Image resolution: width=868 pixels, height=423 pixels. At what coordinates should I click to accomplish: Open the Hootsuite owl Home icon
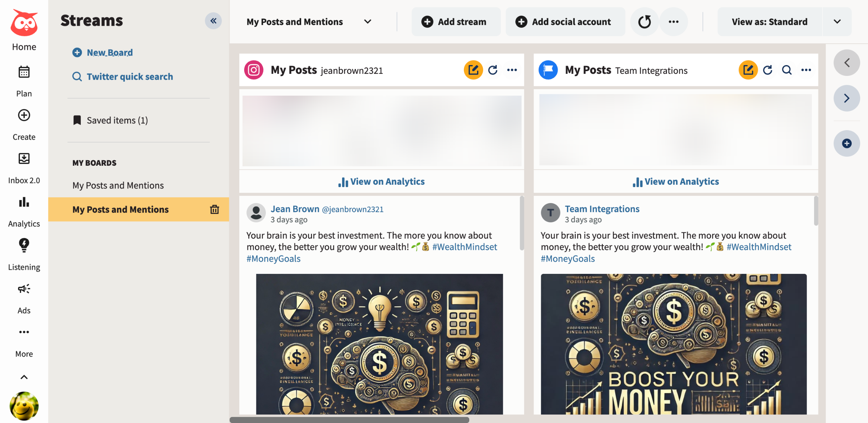tap(24, 23)
